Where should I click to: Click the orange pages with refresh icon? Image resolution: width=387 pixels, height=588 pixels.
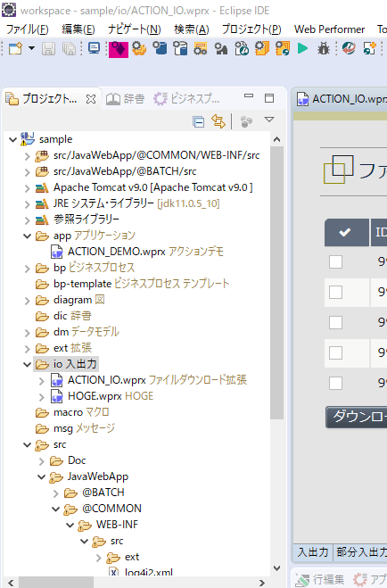point(282,49)
